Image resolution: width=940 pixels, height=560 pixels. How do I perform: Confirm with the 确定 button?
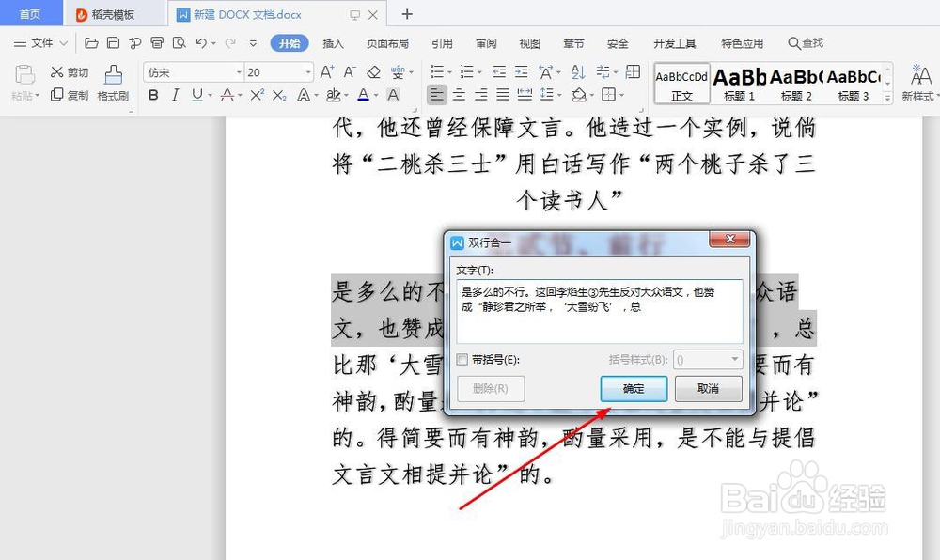(x=633, y=388)
